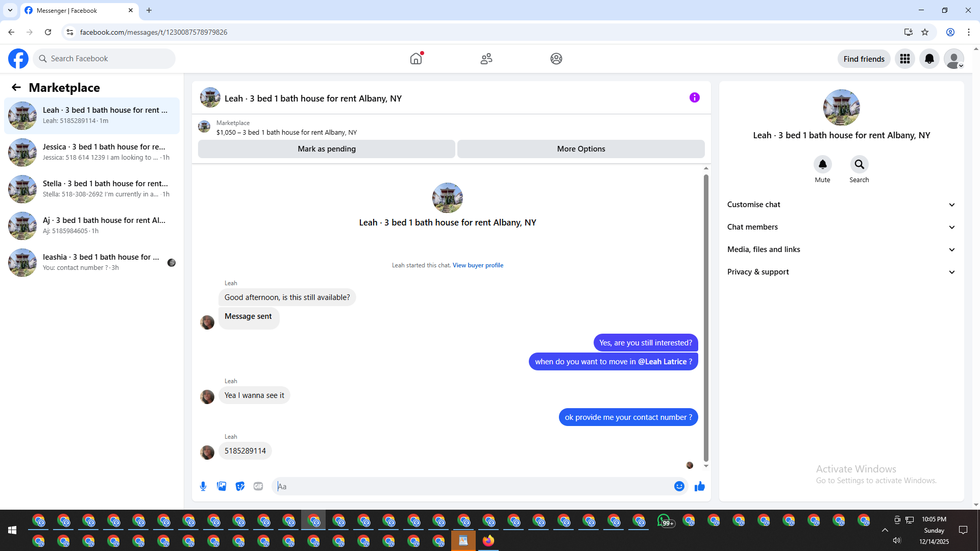Mute this conversation's notifications
The image size is (980, 551).
(822, 165)
